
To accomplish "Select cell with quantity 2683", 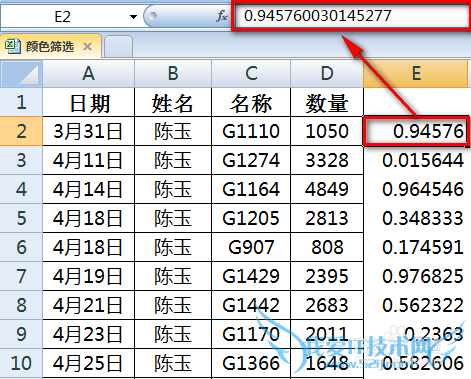I will point(327,305).
